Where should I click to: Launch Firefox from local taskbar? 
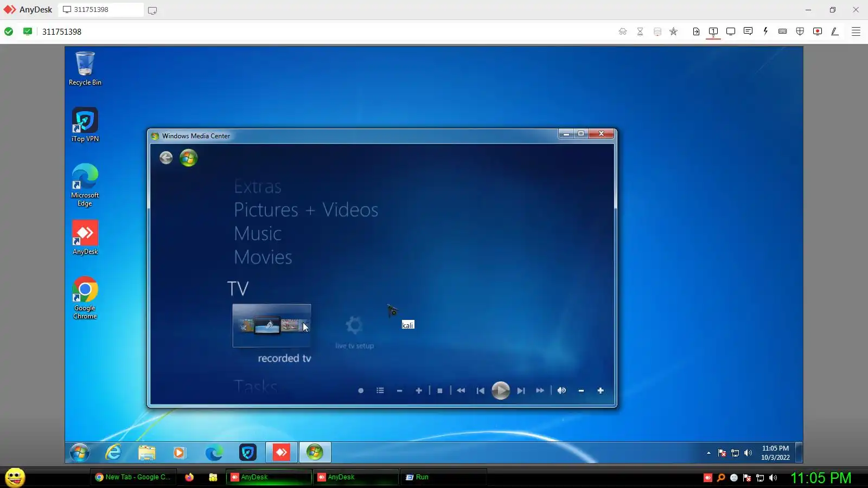(189, 477)
